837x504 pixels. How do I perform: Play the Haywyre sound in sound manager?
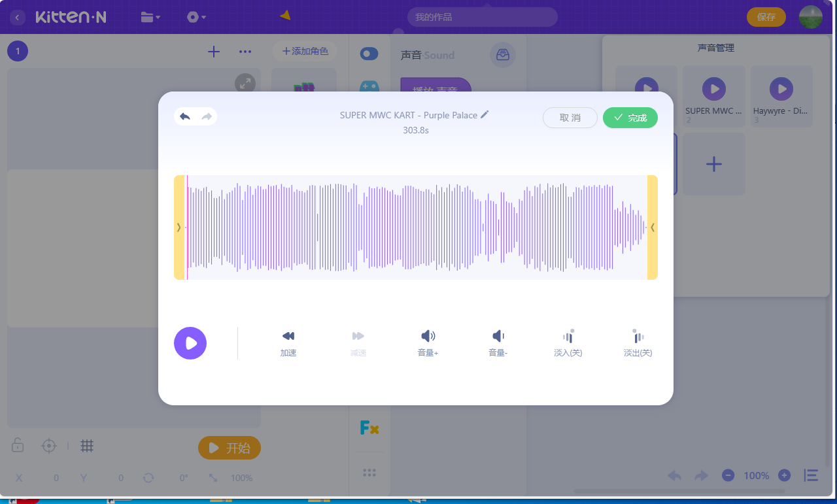[x=781, y=88]
